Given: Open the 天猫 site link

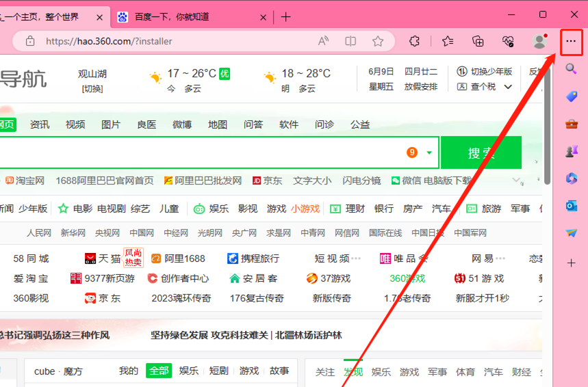Looking at the screenshot, I should pyautogui.click(x=103, y=258).
